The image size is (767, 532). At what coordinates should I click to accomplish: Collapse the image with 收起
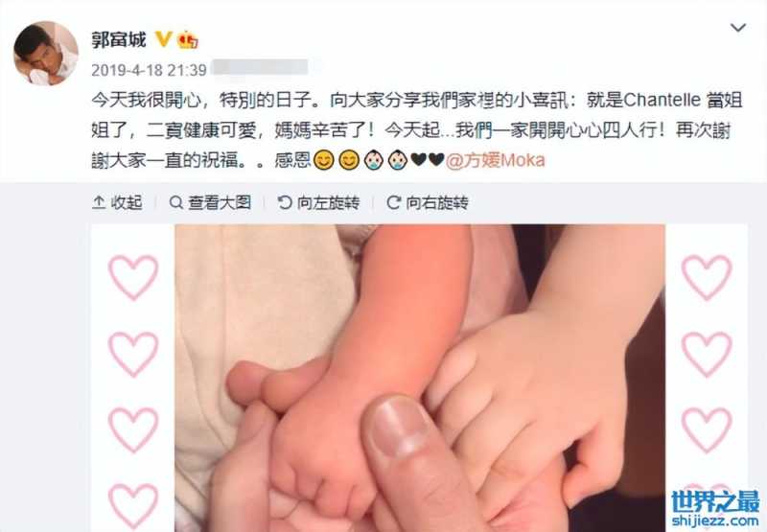pyautogui.click(x=117, y=202)
